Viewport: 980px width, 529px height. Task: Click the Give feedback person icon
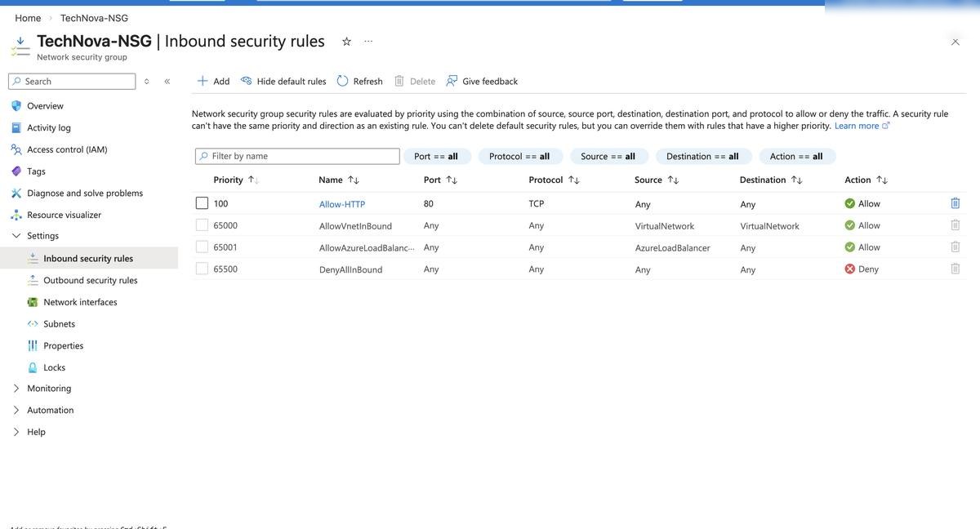point(452,81)
